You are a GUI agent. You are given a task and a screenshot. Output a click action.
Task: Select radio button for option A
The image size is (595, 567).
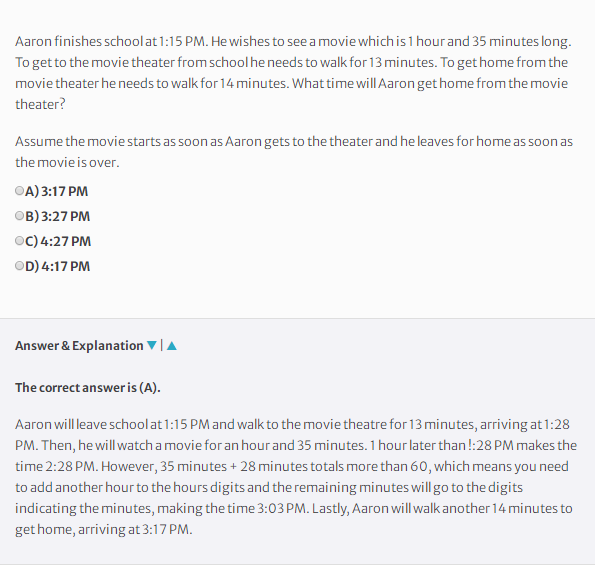(x=19, y=191)
